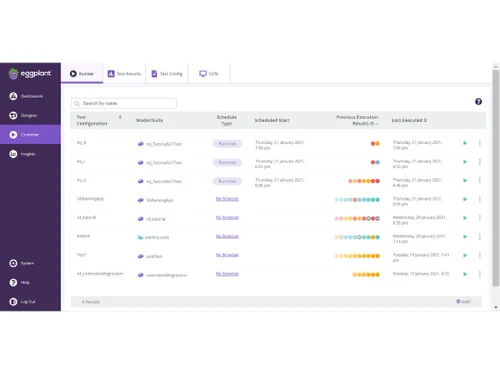Viewport: 500px width, 375px height.
Task: Sort by the Test Configuration column
Action: [x=120, y=117]
